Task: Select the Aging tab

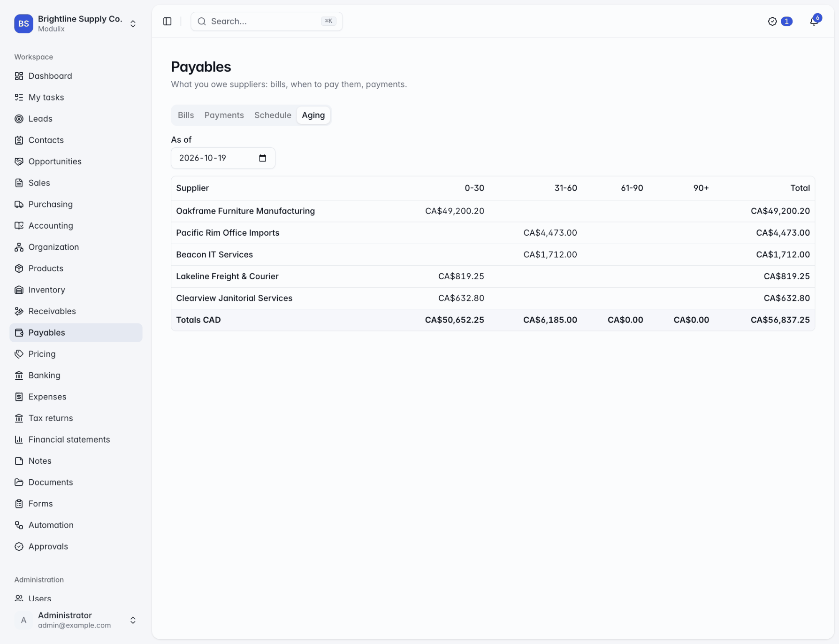Action: (x=313, y=115)
